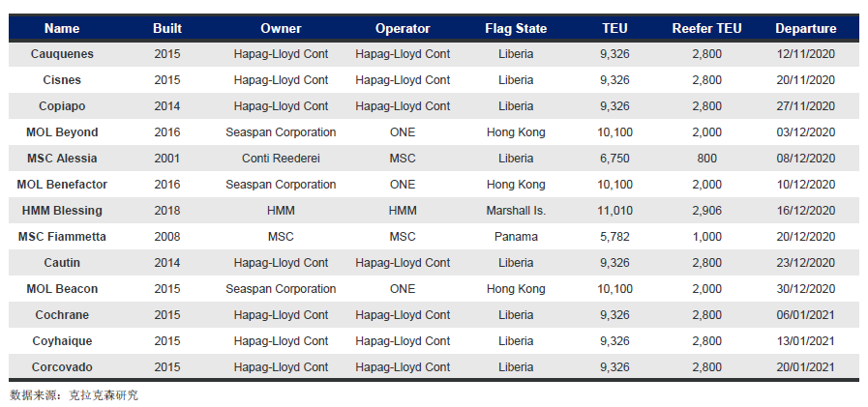The image size is (868, 407).
Task: Select the Flag State header cell
Action: tap(516, 28)
